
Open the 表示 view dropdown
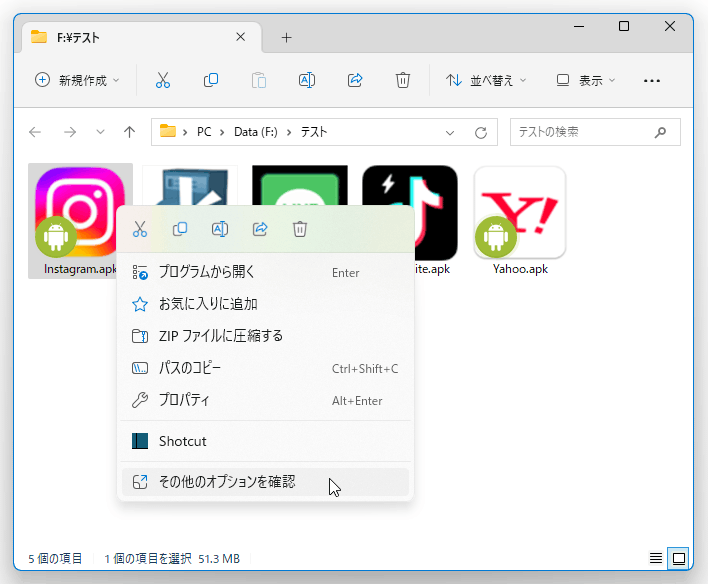pos(586,80)
